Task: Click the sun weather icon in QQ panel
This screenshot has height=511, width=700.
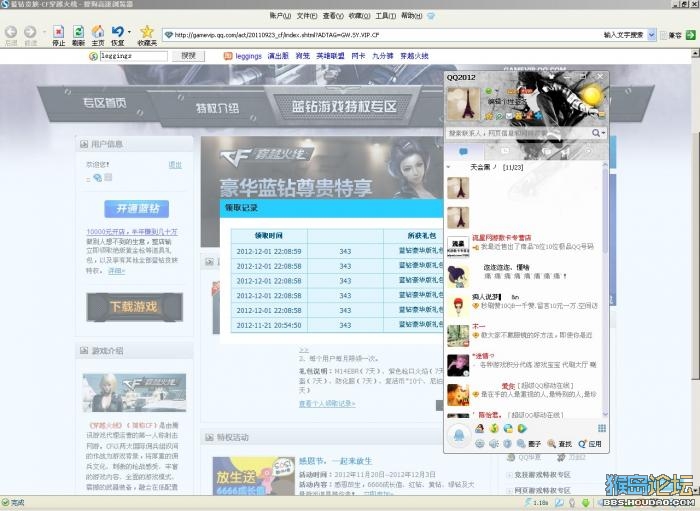Action: coord(592,96)
